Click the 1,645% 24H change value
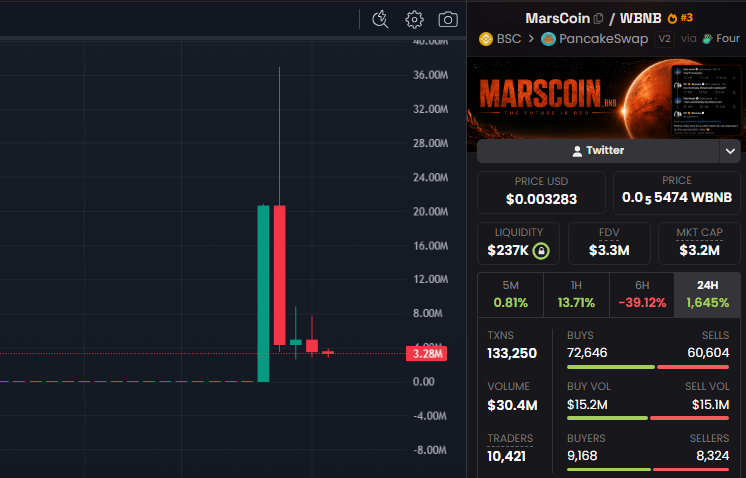Screen dimensions: 746x478 point(707,303)
